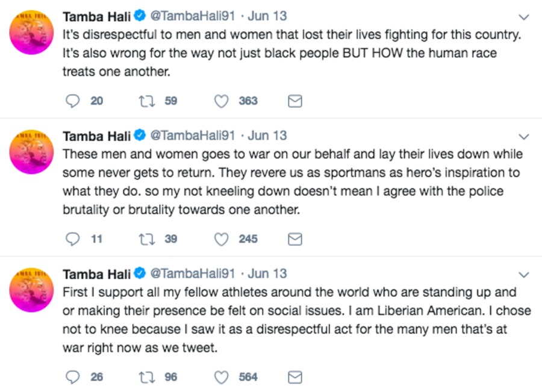Viewport: 542px width, 392px height.
Task: Expand the third tweet's options chevron
Action: (x=524, y=275)
